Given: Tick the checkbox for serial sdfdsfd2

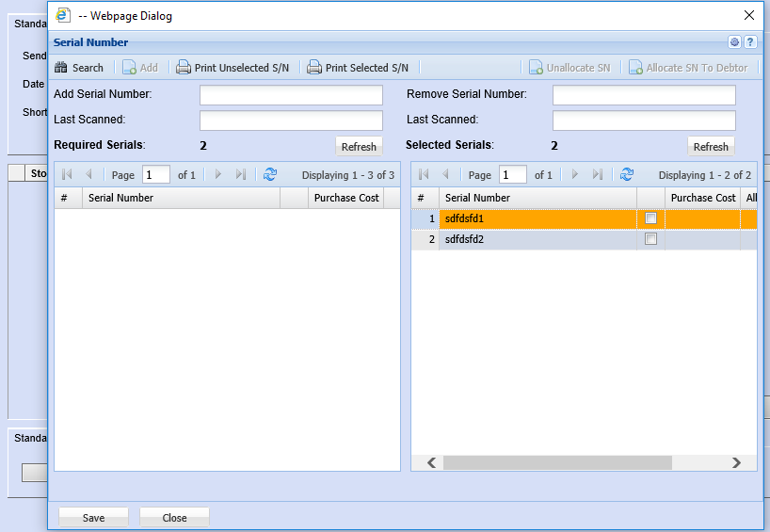Looking at the screenshot, I should 650,239.
